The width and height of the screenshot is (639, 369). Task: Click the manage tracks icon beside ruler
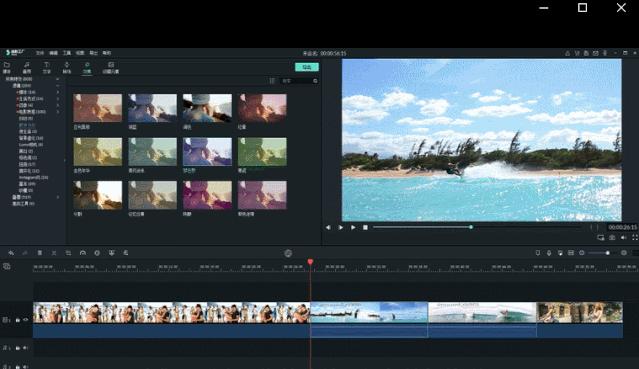click(7, 266)
